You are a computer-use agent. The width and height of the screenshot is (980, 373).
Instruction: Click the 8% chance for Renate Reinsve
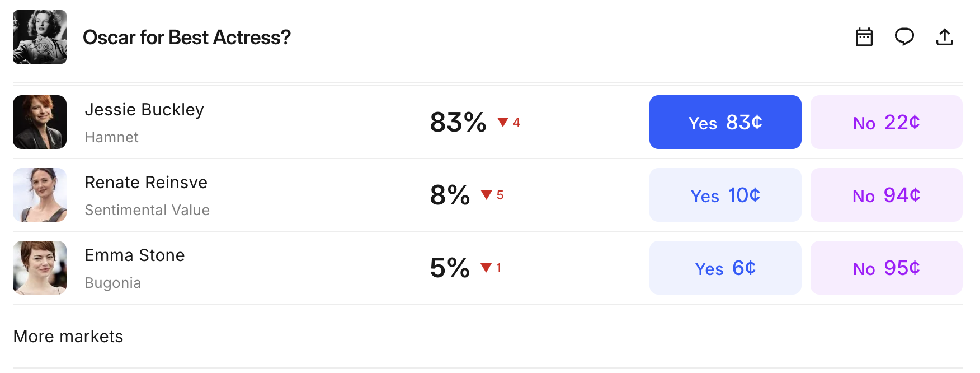450,195
